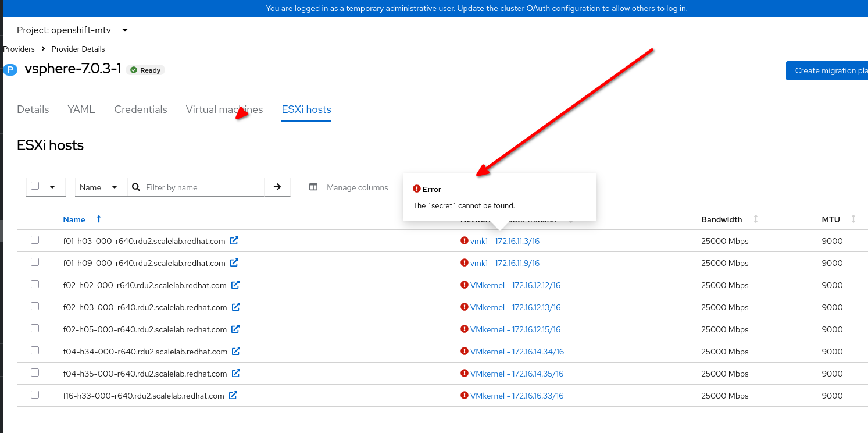Click host name f02-h05-000-r640.rdu2.scalelab.redhat.com
This screenshot has width=868, height=433.
coord(145,329)
